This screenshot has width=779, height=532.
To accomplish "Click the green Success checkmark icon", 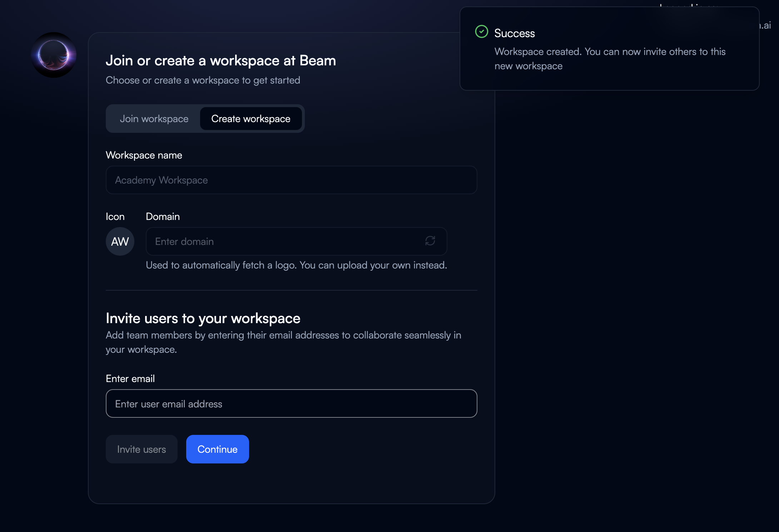I will (481, 32).
